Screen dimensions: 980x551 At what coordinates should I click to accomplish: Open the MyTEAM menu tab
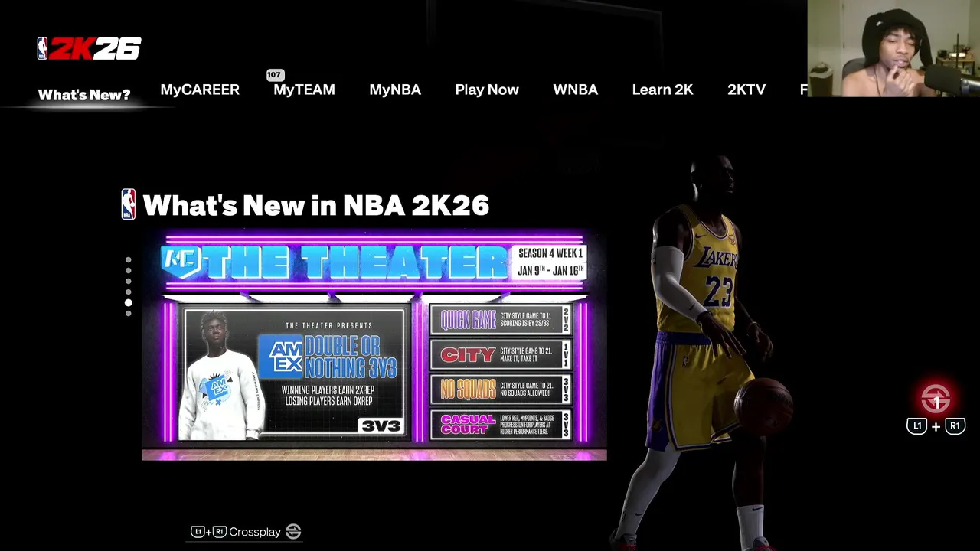[304, 90]
